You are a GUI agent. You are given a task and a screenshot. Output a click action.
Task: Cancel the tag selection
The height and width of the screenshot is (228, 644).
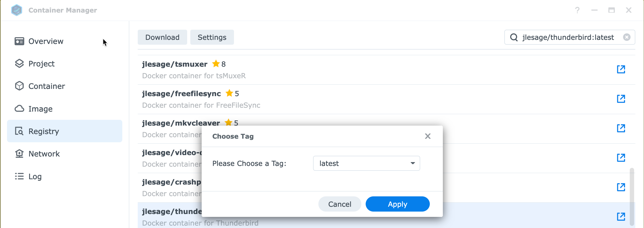[x=340, y=204]
